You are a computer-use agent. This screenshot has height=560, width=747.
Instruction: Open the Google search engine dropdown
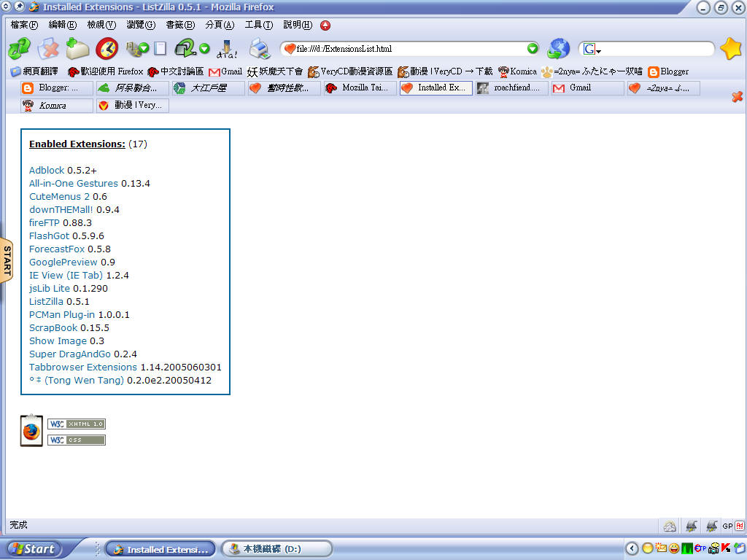coord(592,50)
